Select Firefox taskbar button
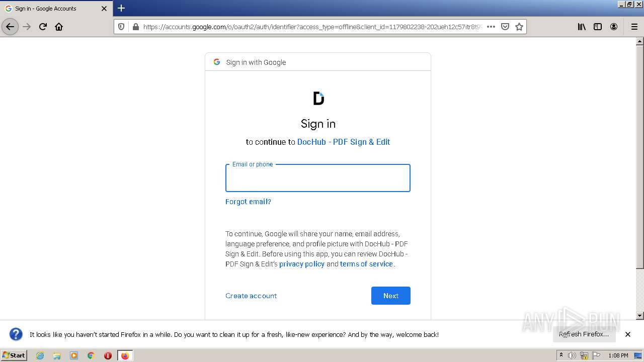 click(x=125, y=355)
